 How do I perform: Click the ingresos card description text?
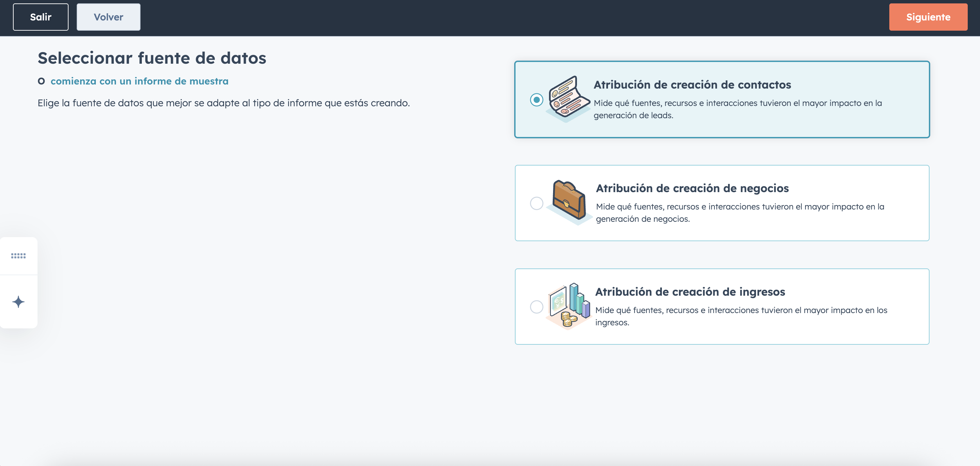[741, 316]
